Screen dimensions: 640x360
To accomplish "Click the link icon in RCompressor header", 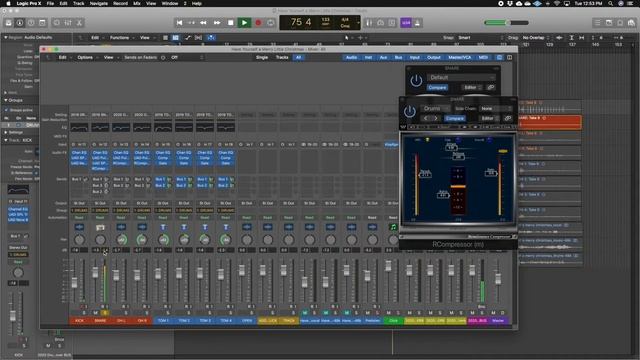I will 508,118.
